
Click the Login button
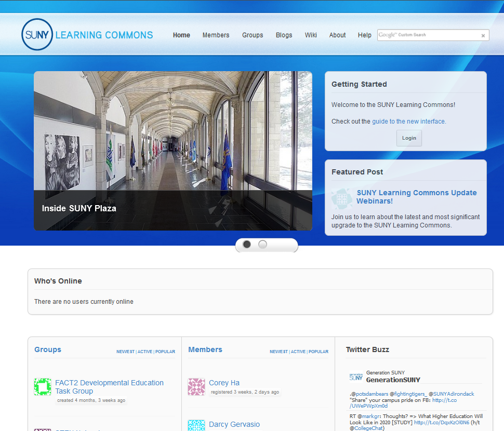pyautogui.click(x=409, y=138)
